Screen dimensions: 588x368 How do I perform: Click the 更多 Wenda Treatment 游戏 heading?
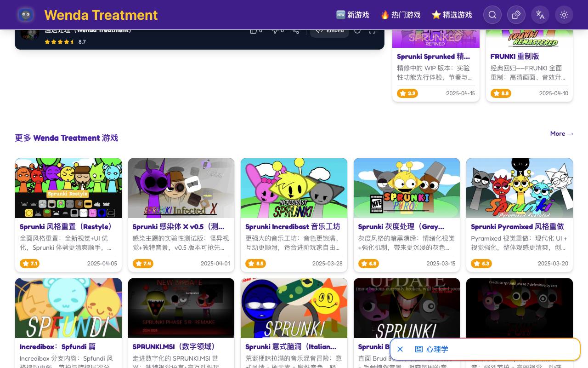point(67,138)
